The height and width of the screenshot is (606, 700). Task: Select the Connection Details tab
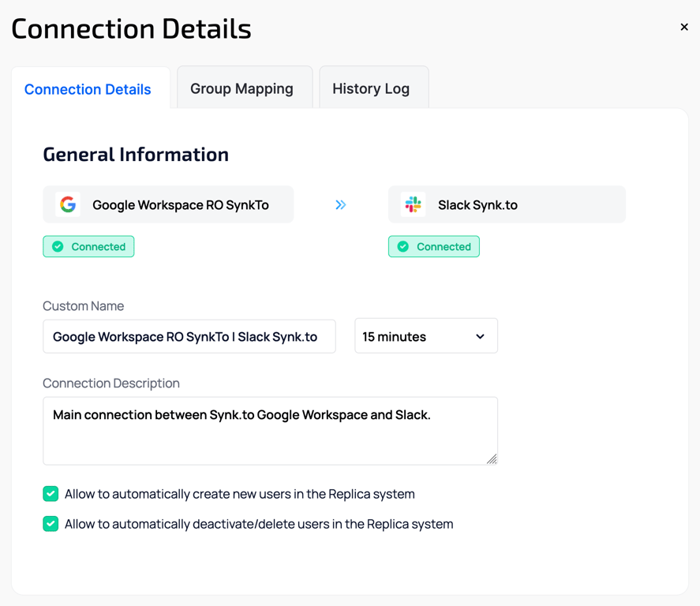tap(88, 89)
